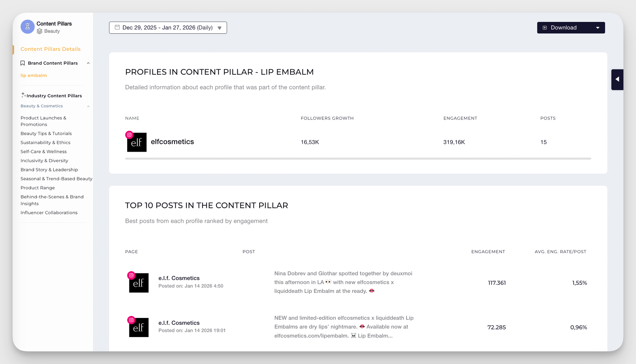Click the sparkle icon beside Industry Content Pillars
Viewport: 636px width, 364px height.
click(x=24, y=94)
